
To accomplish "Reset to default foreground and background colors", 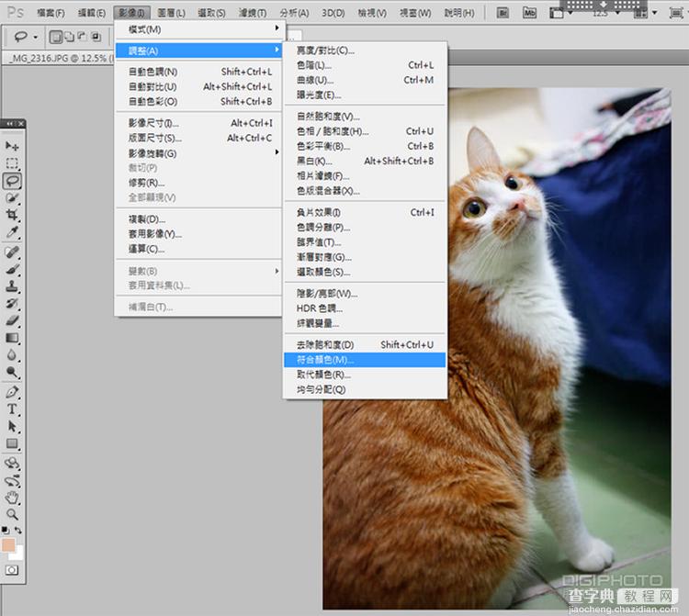I will [6, 530].
